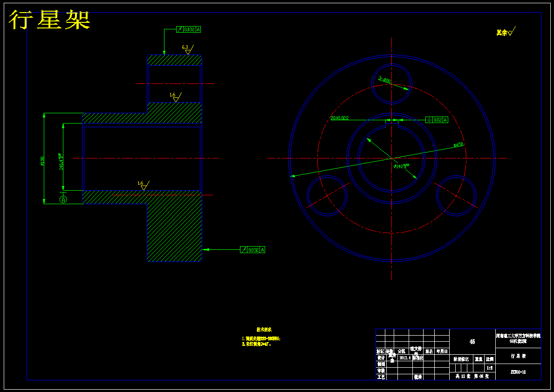The image size is (554, 392).
Task: Click the 行 星 架 part name in title block
Action: [x=518, y=356]
